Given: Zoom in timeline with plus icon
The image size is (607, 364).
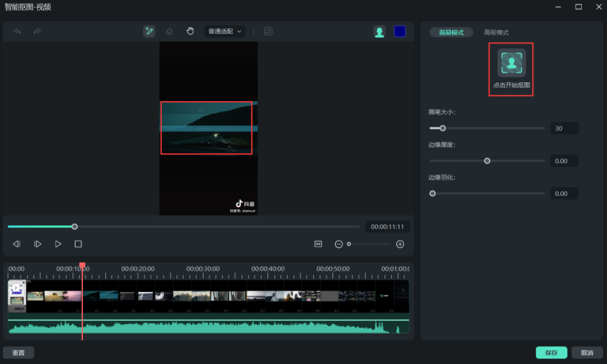Looking at the screenshot, I should [x=400, y=244].
